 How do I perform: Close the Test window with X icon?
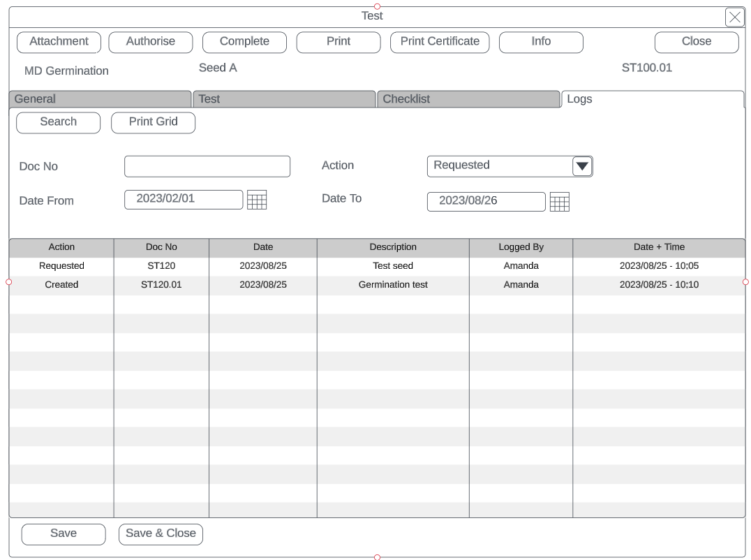(x=734, y=17)
